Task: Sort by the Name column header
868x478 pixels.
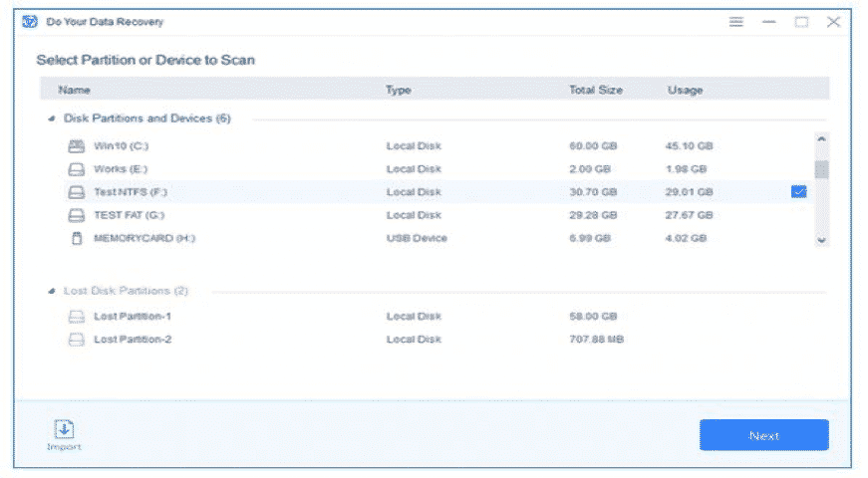Action: (x=75, y=90)
